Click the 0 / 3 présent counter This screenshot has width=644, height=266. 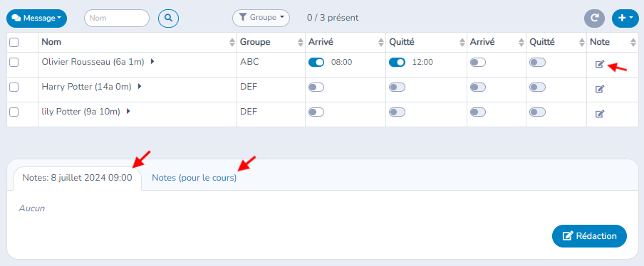(x=333, y=18)
